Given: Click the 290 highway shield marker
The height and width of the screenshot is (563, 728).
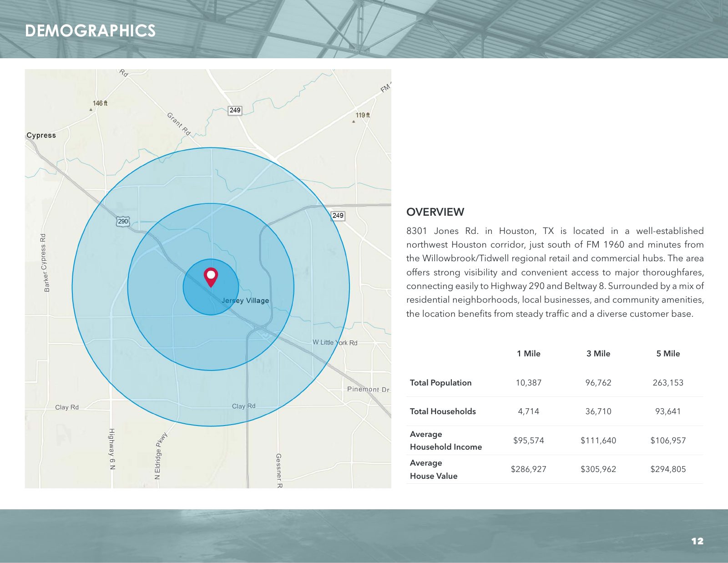Looking at the screenshot, I should point(123,222).
